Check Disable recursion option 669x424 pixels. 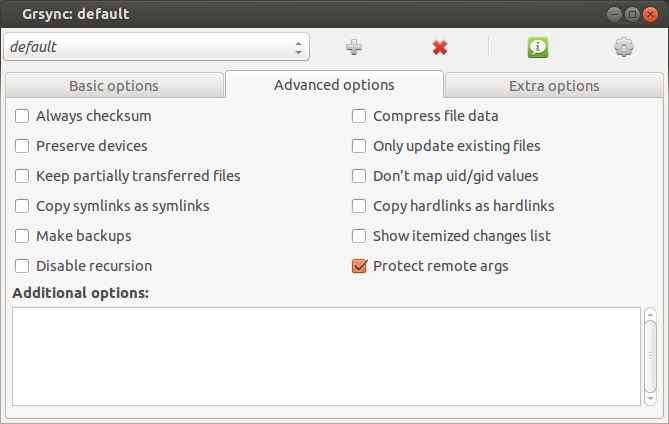coord(22,266)
